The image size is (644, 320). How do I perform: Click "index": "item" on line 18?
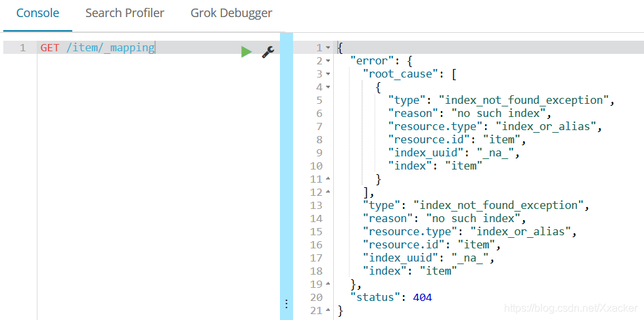(410, 271)
